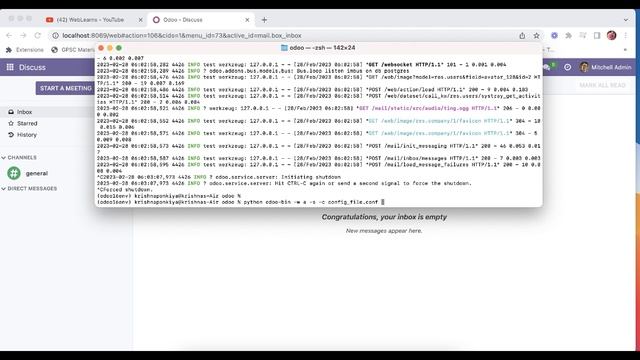Click the History clock icon in sidebar
Screen dimensions: 640x360
11,135
